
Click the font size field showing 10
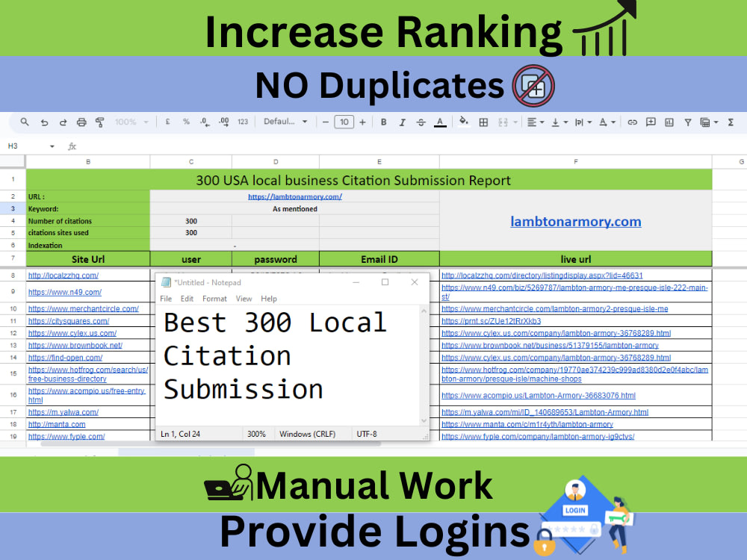point(344,122)
